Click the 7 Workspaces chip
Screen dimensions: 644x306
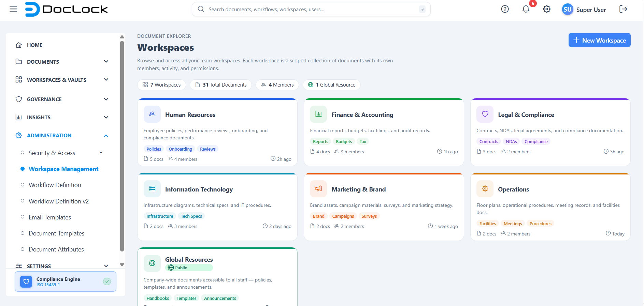[161, 85]
